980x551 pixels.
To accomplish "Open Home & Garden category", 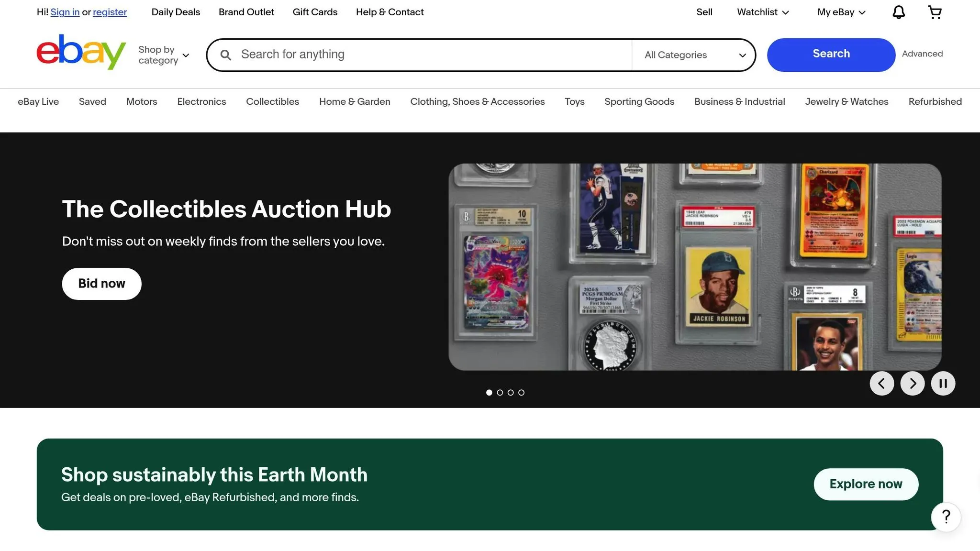I will coord(355,101).
